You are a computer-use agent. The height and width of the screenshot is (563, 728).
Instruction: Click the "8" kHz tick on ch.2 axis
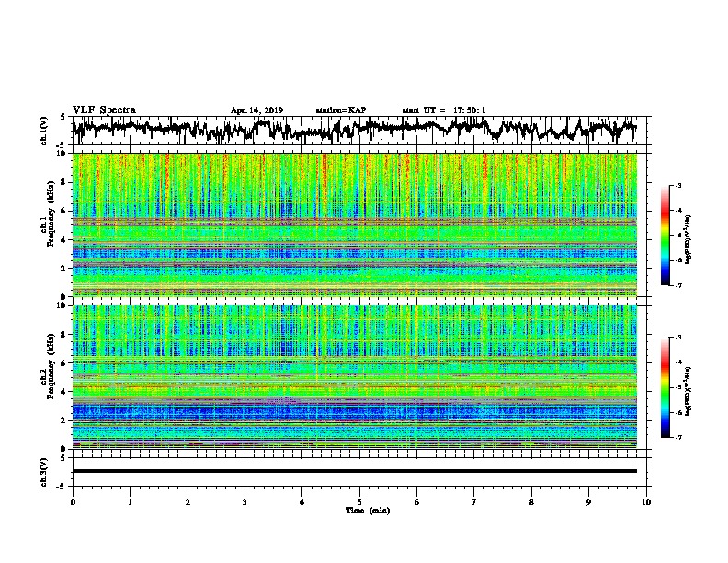click(64, 335)
